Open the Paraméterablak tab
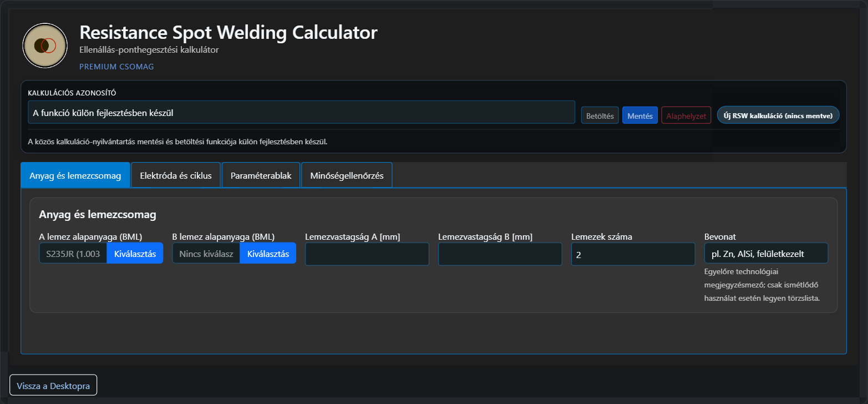 coord(261,175)
